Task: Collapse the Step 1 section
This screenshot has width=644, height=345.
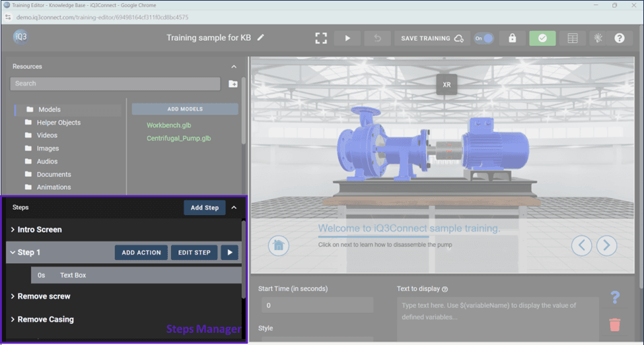Action: (x=13, y=253)
